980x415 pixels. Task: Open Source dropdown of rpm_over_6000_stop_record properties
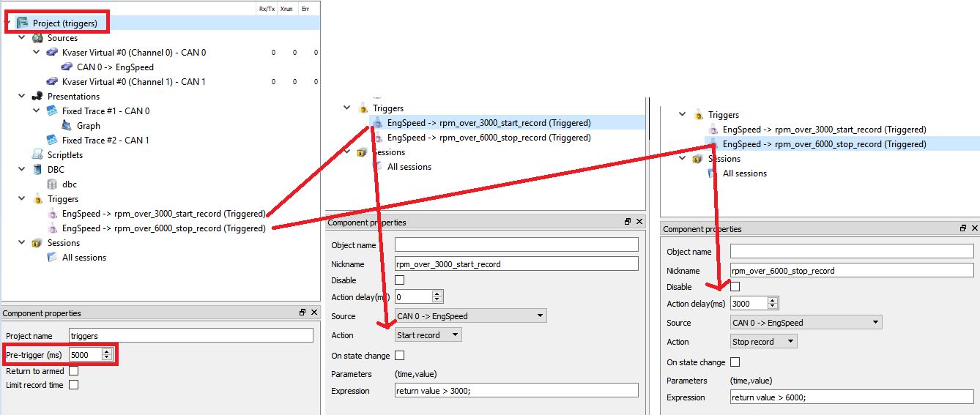(806, 323)
